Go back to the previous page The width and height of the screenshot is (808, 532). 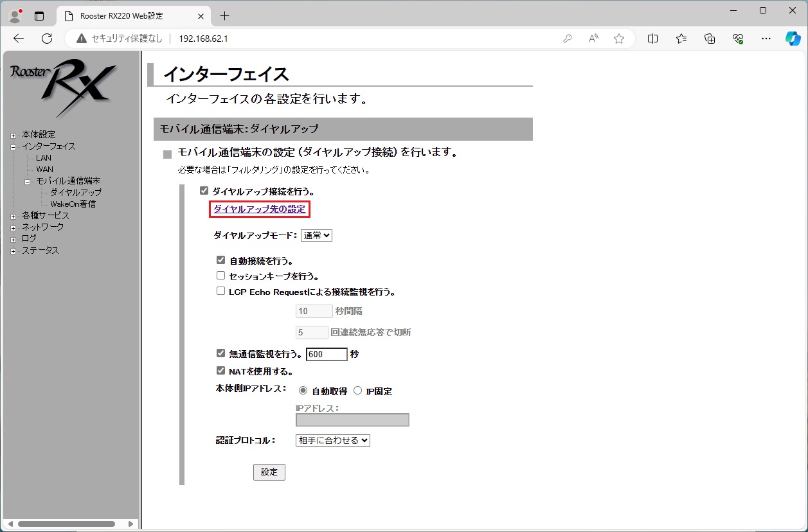click(x=19, y=39)
